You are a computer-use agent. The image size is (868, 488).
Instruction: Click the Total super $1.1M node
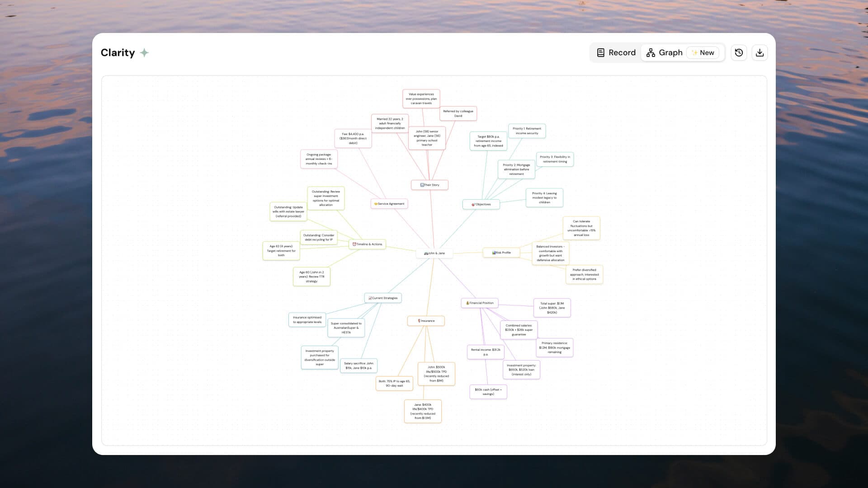click(552, 308)
